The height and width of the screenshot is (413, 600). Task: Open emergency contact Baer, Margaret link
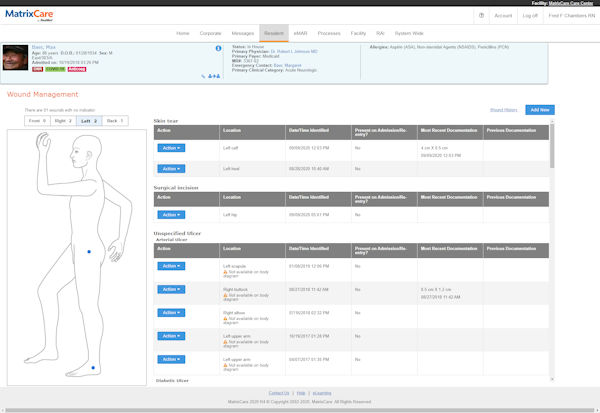(x=287, y=65)
